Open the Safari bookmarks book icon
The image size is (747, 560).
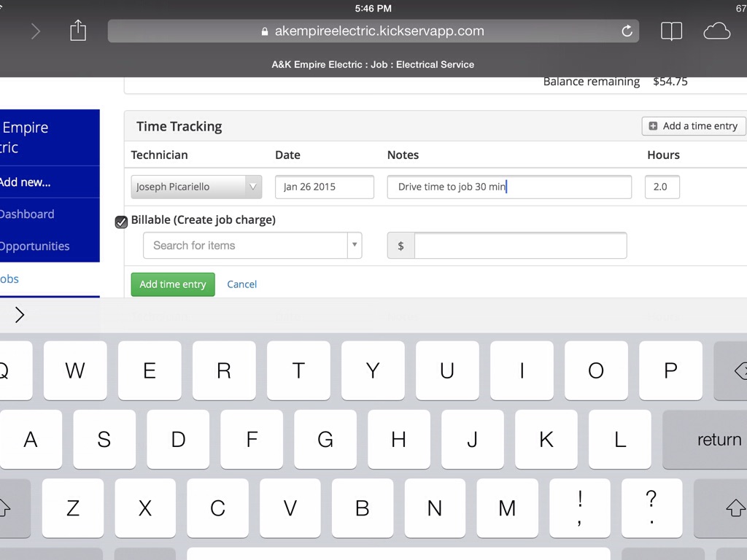(x=671, y=31)
